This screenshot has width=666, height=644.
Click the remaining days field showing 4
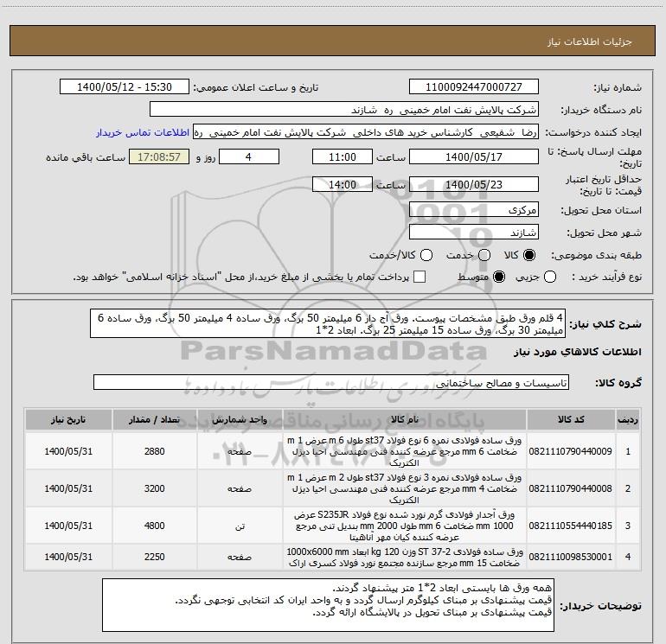tap(249, 156)
